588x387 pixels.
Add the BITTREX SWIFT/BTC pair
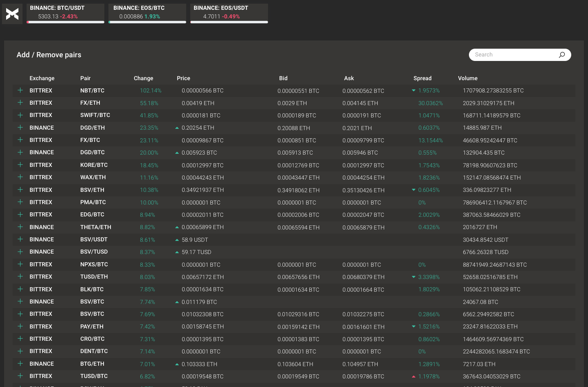(20, 115)
